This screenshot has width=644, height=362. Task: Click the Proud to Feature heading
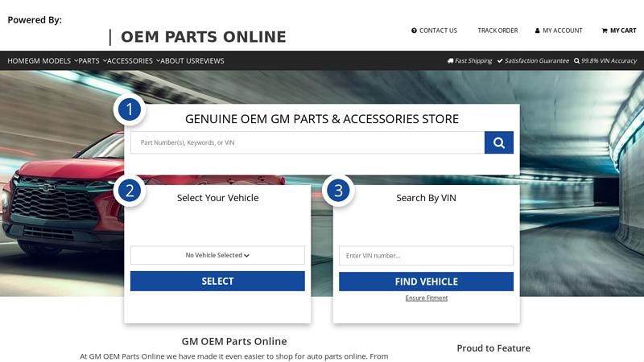coord(493,348)
